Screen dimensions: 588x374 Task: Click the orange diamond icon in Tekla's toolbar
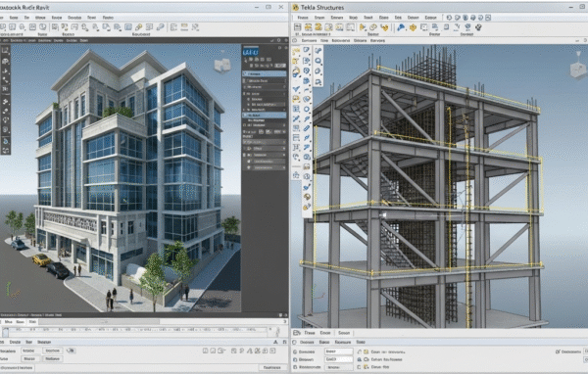413,27
